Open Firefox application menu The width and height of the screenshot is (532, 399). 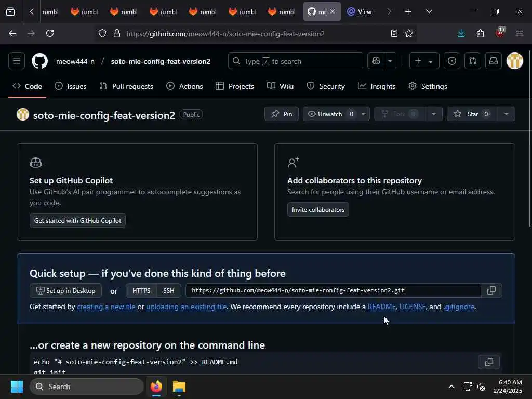coord(519,33)
